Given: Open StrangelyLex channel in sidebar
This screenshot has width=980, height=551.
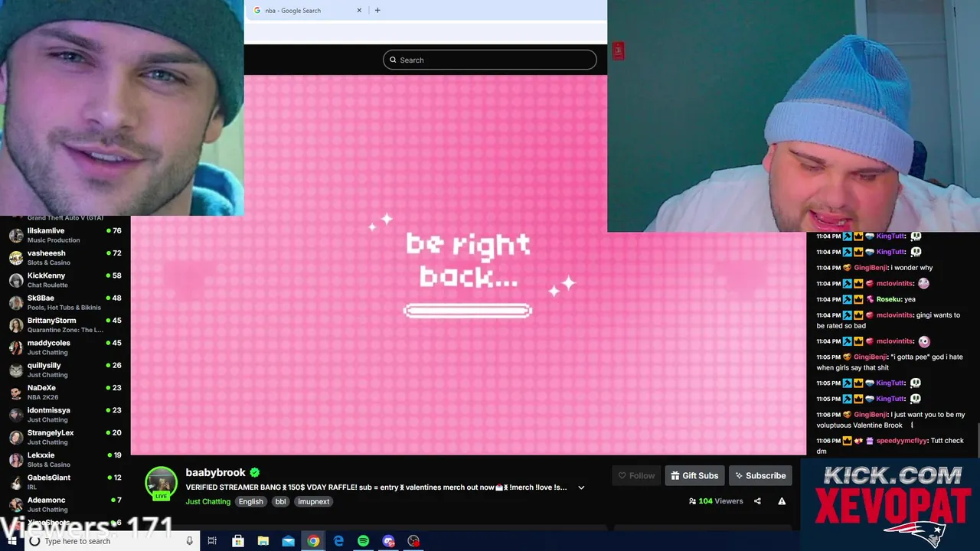Looking at the screenshot, I should (x=65, y=437).
